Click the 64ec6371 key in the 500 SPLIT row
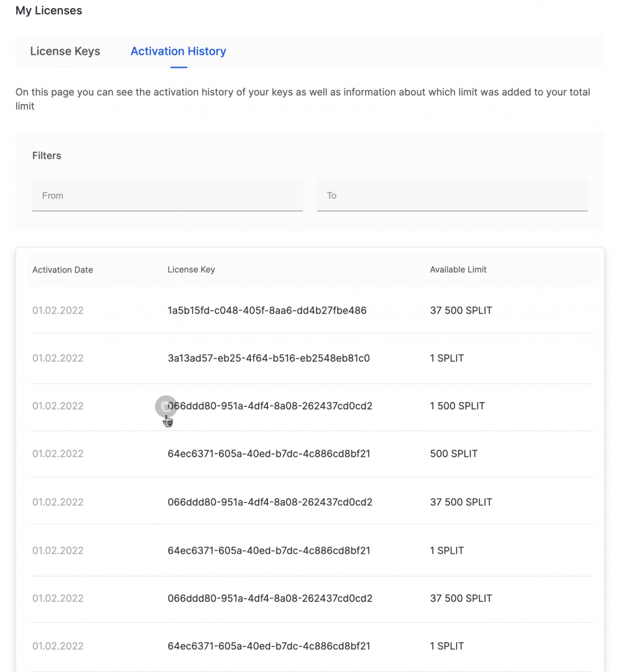Image resolution: width=618 pixels, height=672 pixels. (269, 454)
